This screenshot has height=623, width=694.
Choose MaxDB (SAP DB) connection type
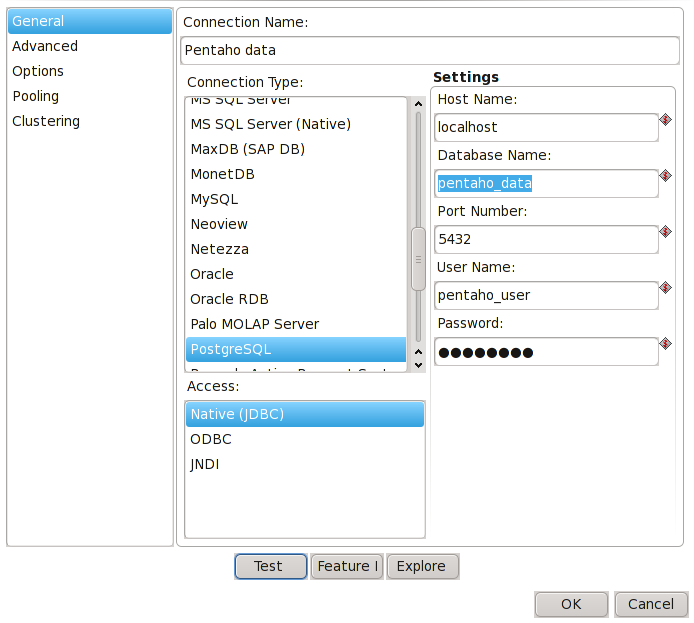(x=296, y=149)
